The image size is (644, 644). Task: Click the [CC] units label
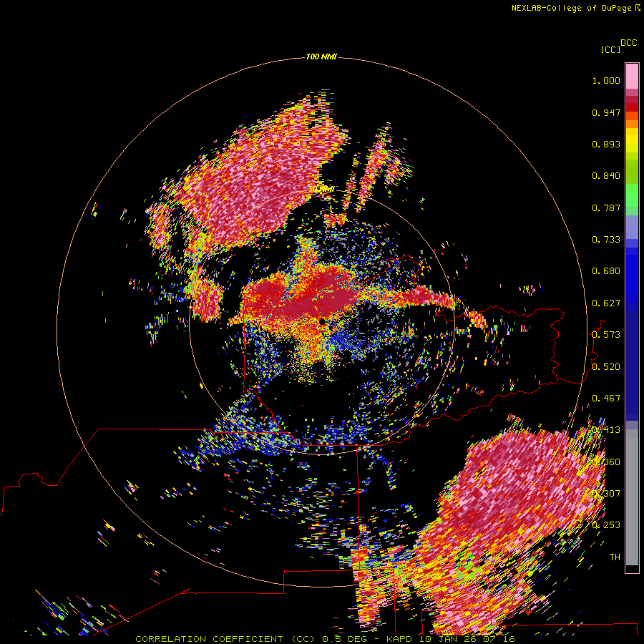tap(610, 49)
